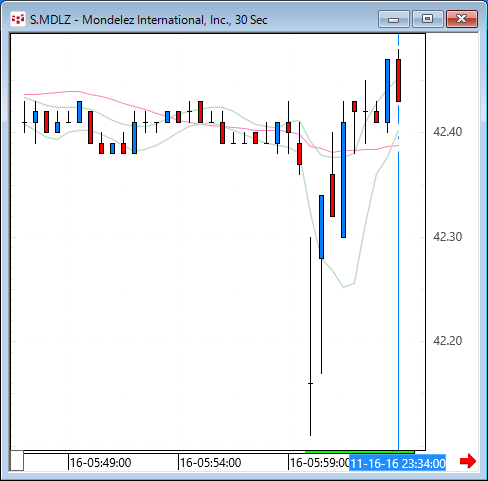
Task: Click the small white box at time axis left
Action: (x=17, y=461)
